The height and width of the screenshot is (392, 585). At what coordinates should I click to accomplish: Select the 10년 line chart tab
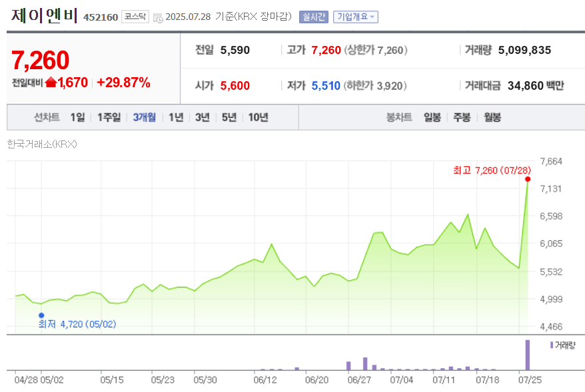coord(258,117)
